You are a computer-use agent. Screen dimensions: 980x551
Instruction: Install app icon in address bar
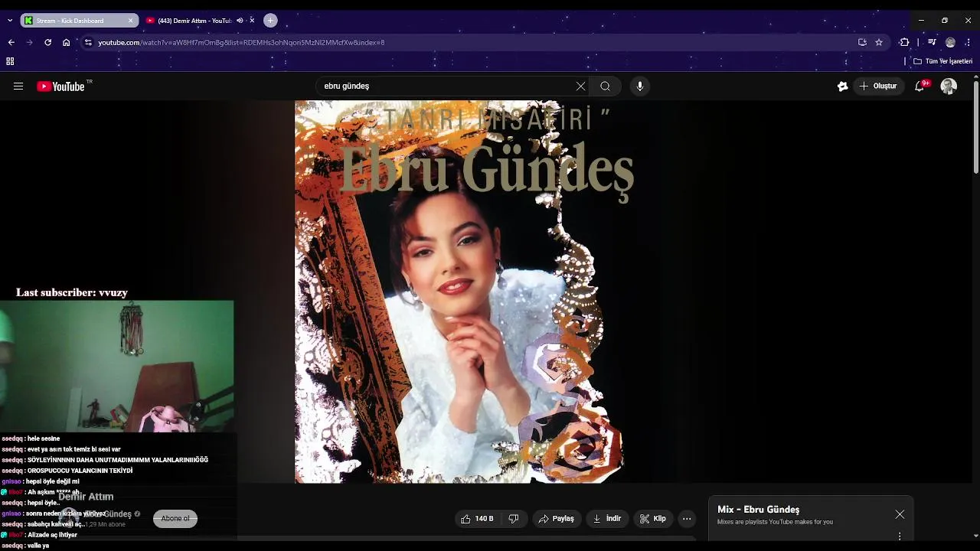[862, 43]
